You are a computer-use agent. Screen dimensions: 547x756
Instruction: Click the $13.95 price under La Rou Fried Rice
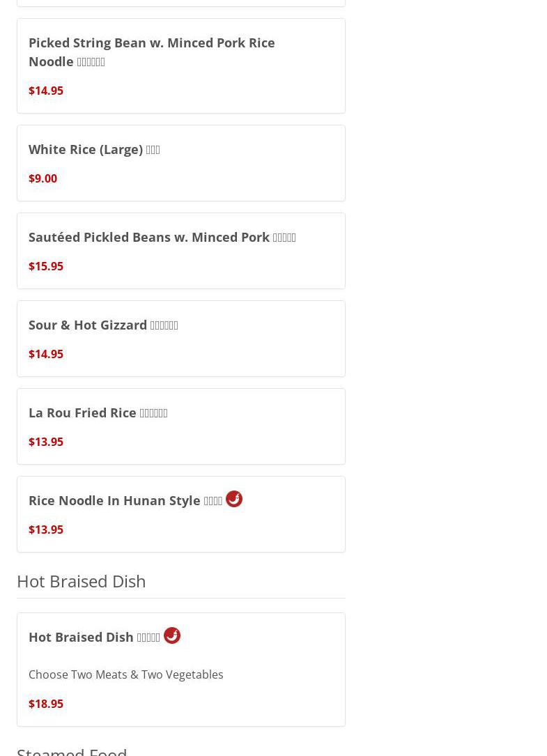click(46, 442)
